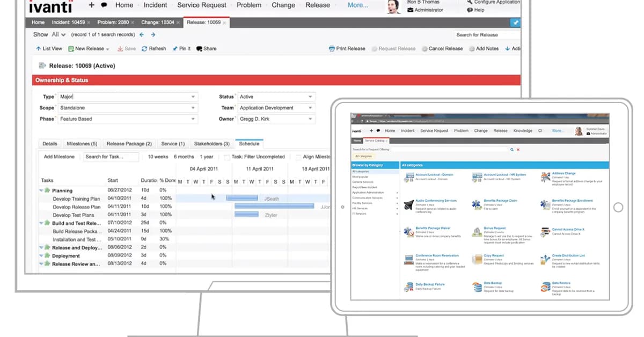
Task: Click the Share speech bubble icon
Action: click(199, 49)
